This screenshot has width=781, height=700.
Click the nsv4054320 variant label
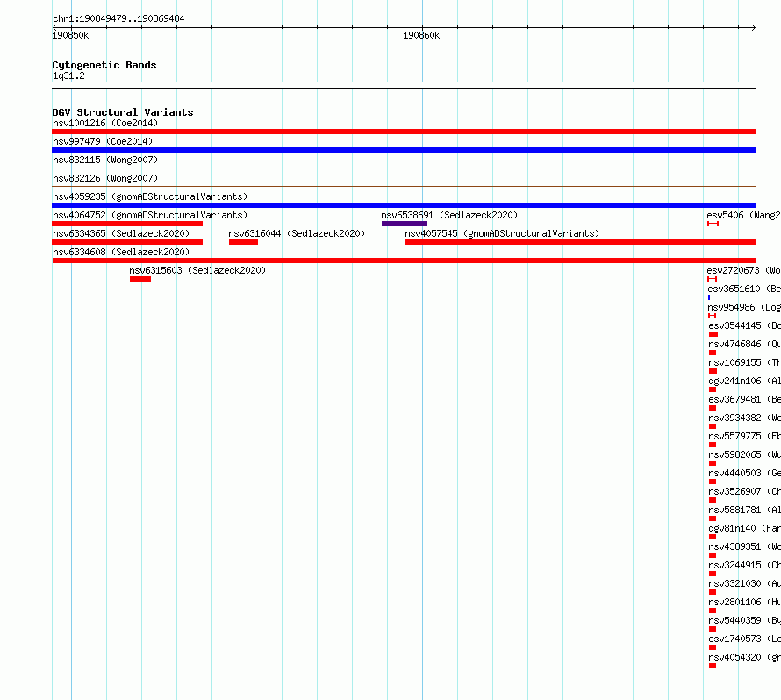pyautogui.click(x=745, y=657)
